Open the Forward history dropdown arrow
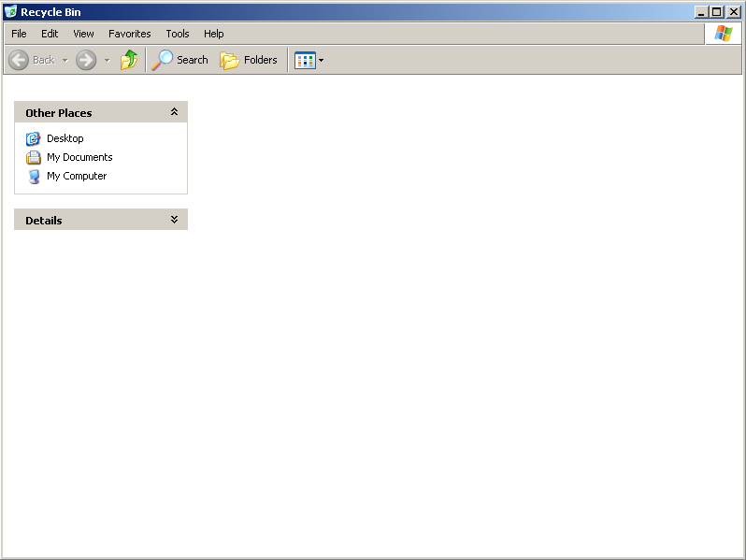Screen dimensions: 746x560 (108, 61)
